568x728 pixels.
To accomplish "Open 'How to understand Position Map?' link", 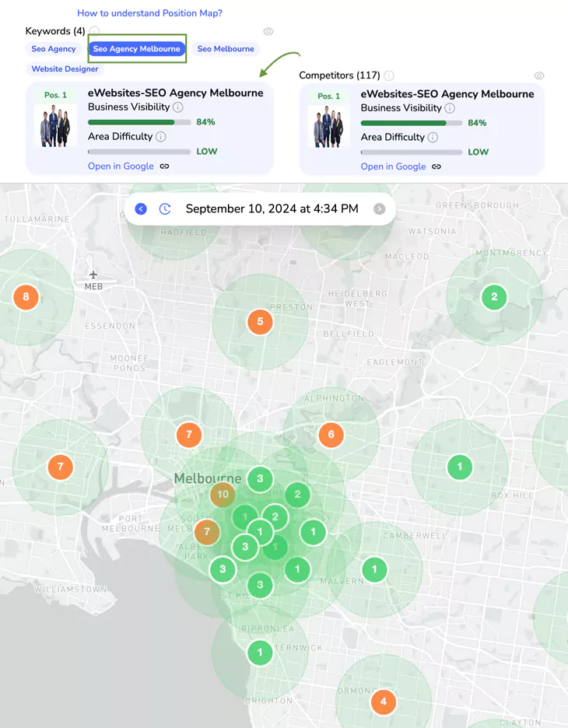I will [149, 13].
